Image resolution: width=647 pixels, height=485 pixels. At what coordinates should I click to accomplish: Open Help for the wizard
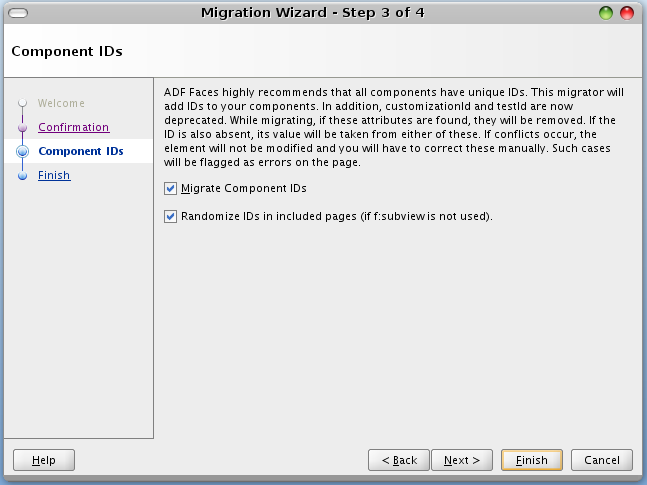[x=44, y=460]
